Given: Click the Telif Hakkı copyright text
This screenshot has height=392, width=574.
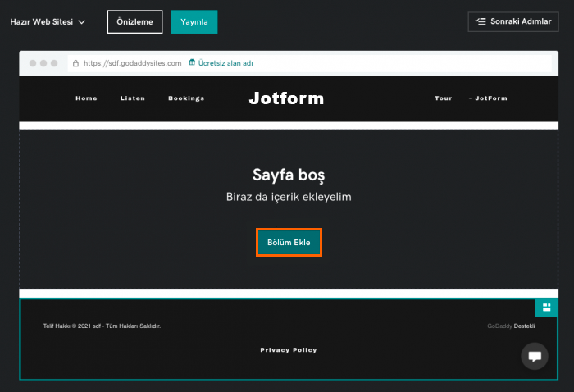Looking at the screenshot, I should tap(102, 326).
